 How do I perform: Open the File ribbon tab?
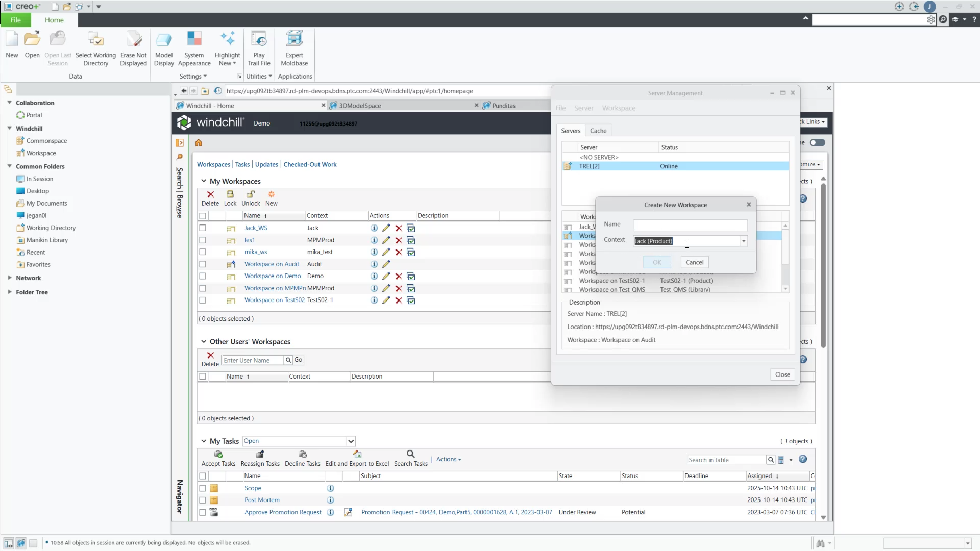[16, 20]
